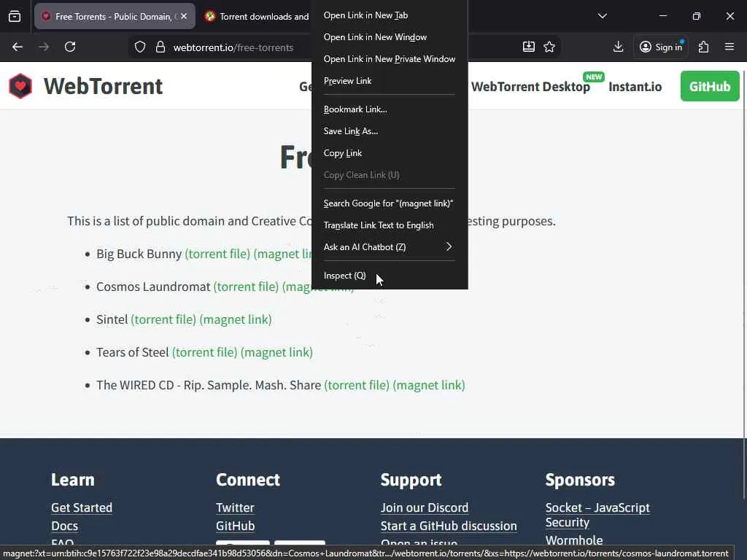The image size is (747, 560).
Task: Click the WebTorrent heart logo
Action: pos(20,86)
